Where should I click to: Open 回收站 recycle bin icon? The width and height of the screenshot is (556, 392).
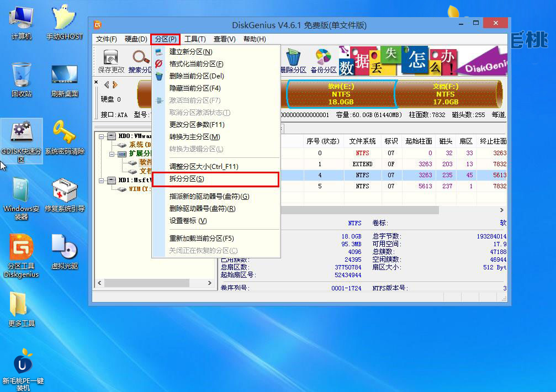(22, 80)
